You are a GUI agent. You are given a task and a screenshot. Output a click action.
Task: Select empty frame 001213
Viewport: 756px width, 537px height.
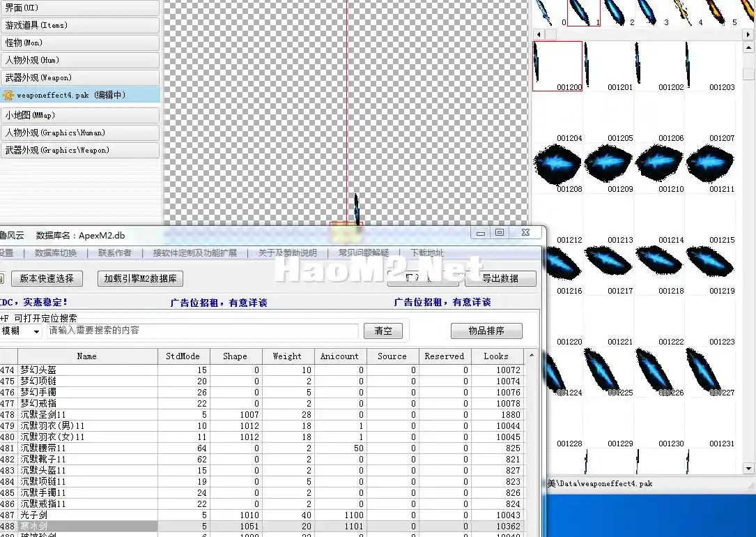point(608,219)
